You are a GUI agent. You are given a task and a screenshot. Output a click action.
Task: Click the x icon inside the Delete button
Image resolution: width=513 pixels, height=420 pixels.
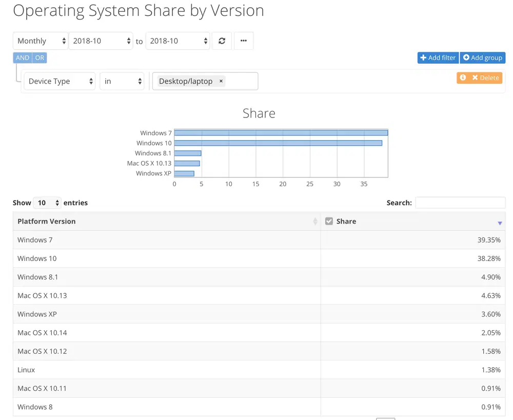475,77
